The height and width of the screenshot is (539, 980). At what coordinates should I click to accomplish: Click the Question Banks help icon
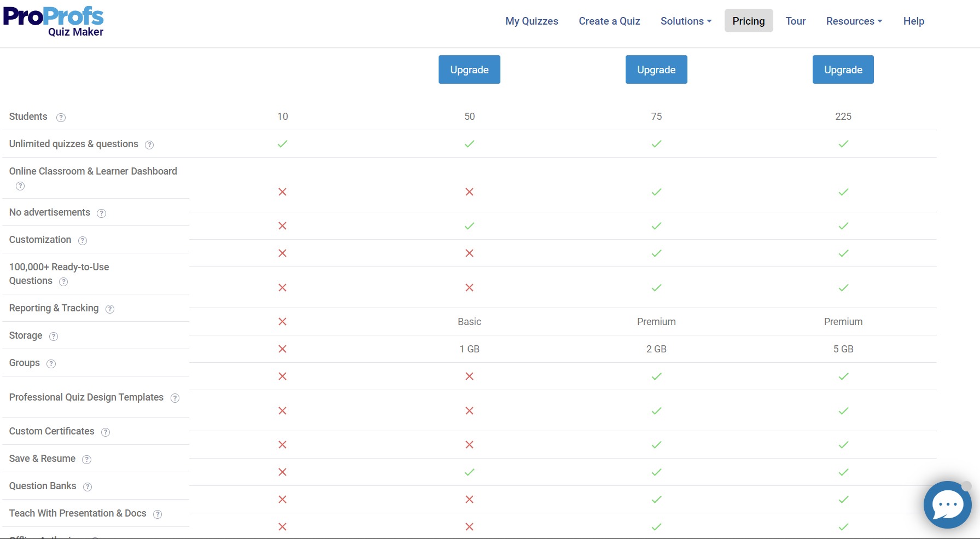tap(87, 487)
